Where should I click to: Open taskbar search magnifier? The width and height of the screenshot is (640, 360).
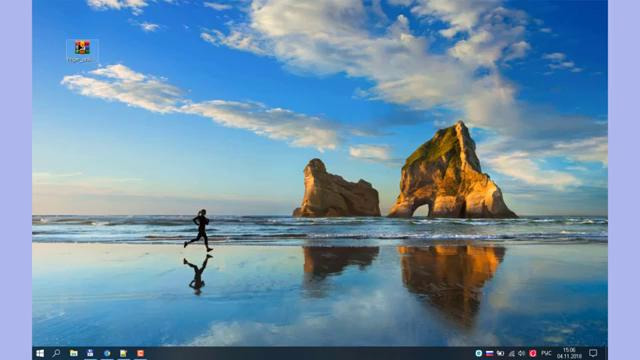coord(56,353)
